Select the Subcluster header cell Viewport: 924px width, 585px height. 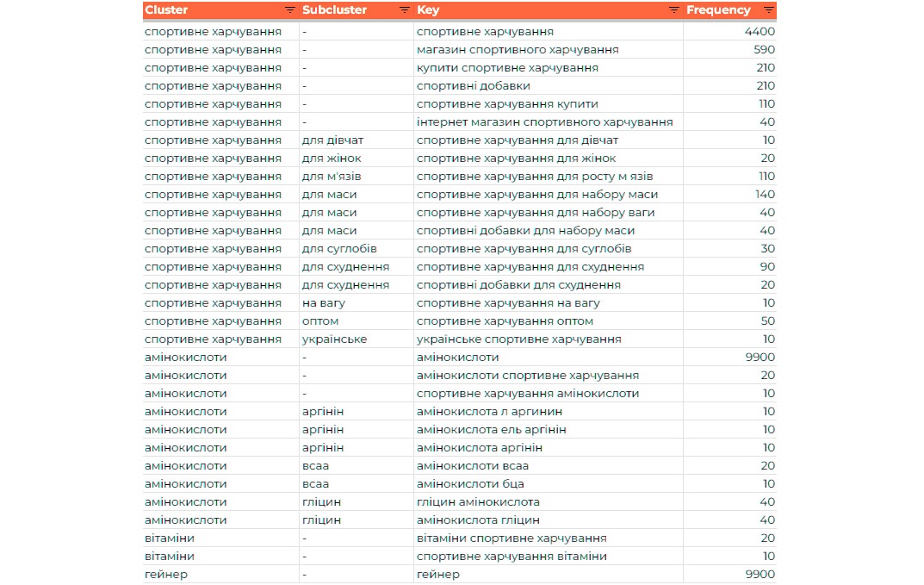(356, 10)
